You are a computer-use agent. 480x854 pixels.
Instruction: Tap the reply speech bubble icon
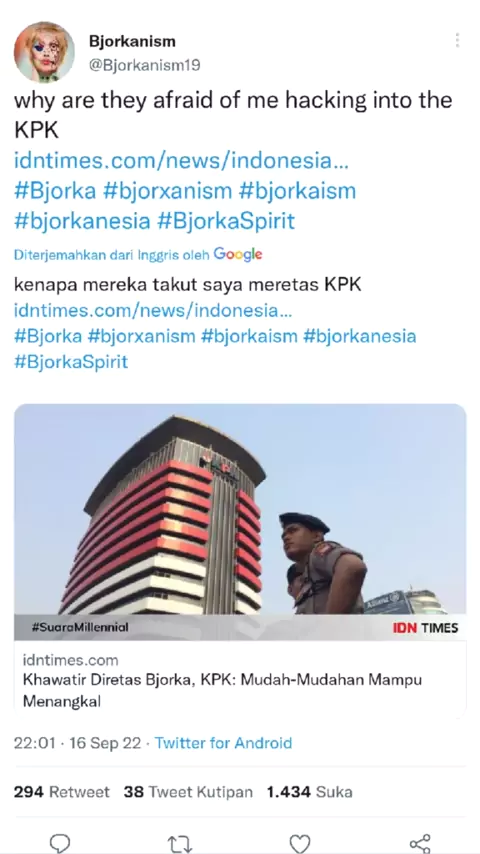click(x=60, y=843)
